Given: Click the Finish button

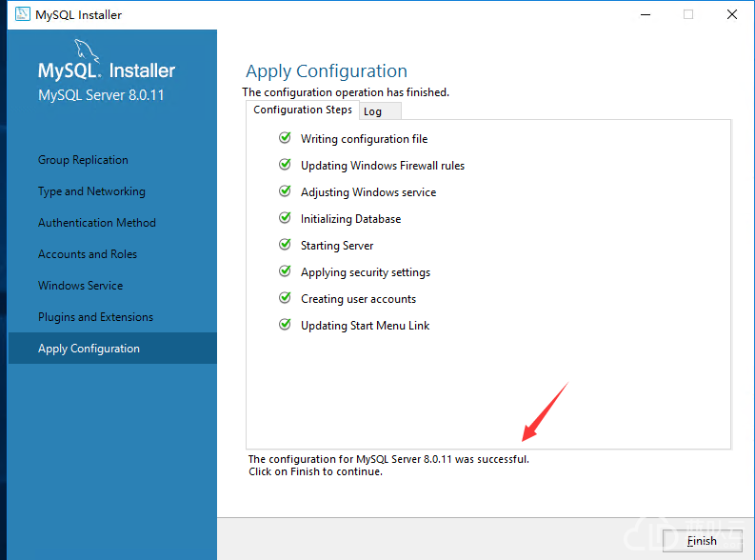Looking at the screenshot, I should point(702,541).
